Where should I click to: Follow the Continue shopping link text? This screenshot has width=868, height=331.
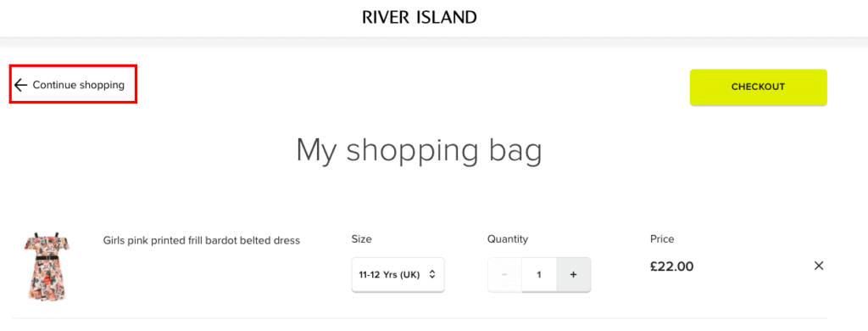(x=79, y=85)
